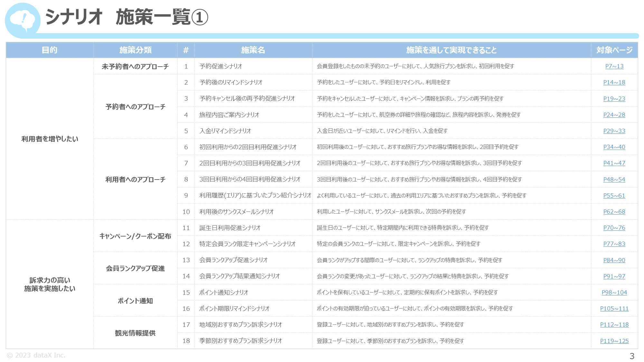
Task: Click the 観光情報提供 category cell
Action: coord(135,333)
